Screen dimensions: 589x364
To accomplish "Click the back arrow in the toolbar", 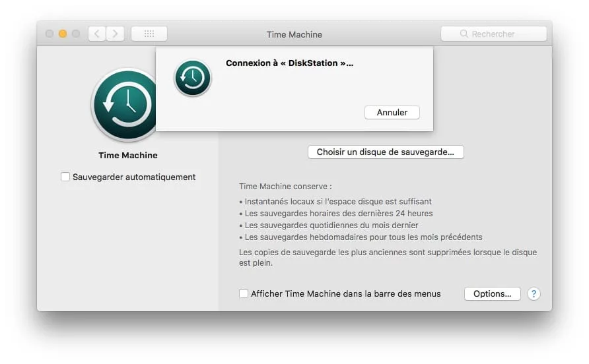I will point(97,34).
